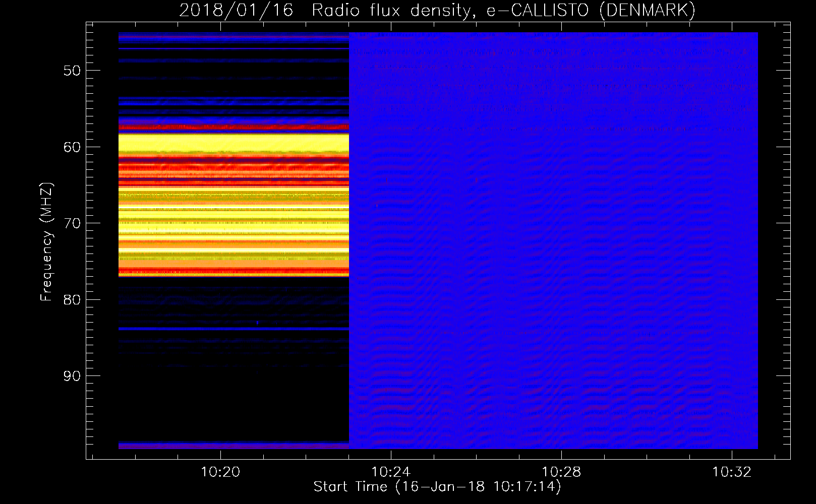The height and width of the screenshot is (504, 816).
Task: Click the 10:28 time tick label
Action: (x=561, y=472)
